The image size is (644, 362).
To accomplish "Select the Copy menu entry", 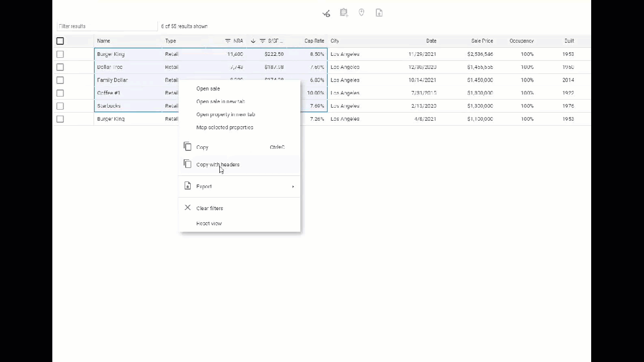I will point(239,147).
